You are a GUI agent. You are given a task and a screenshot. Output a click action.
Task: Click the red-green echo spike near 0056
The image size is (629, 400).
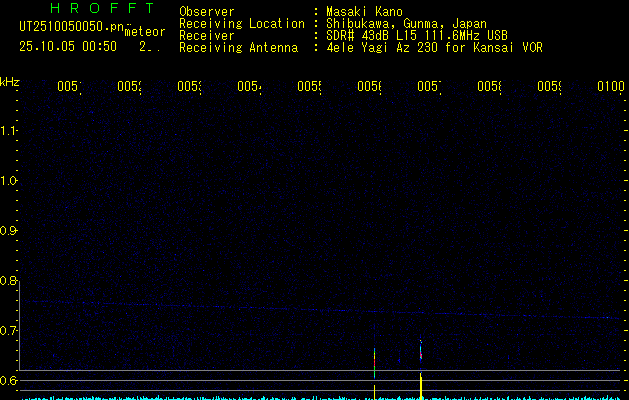click(x=374, y=362)
